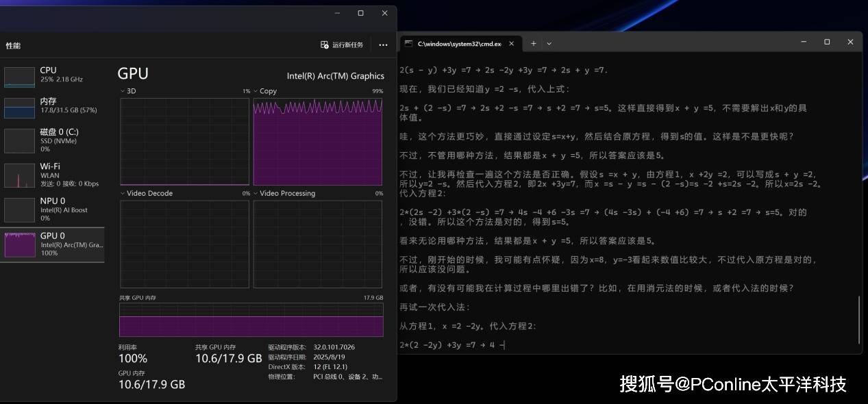The image size is (868, 404).
Task: Open a new terminal tab with plus
Action: tap(534, 43)
